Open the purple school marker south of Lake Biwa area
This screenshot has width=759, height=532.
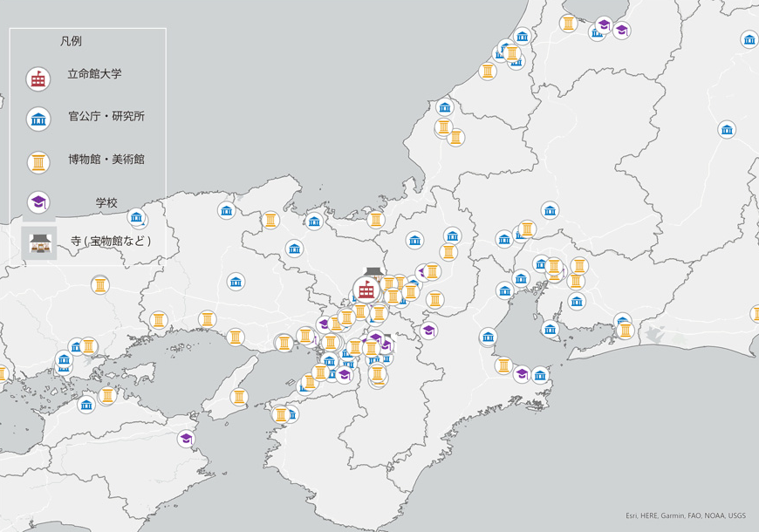(428, 331)
